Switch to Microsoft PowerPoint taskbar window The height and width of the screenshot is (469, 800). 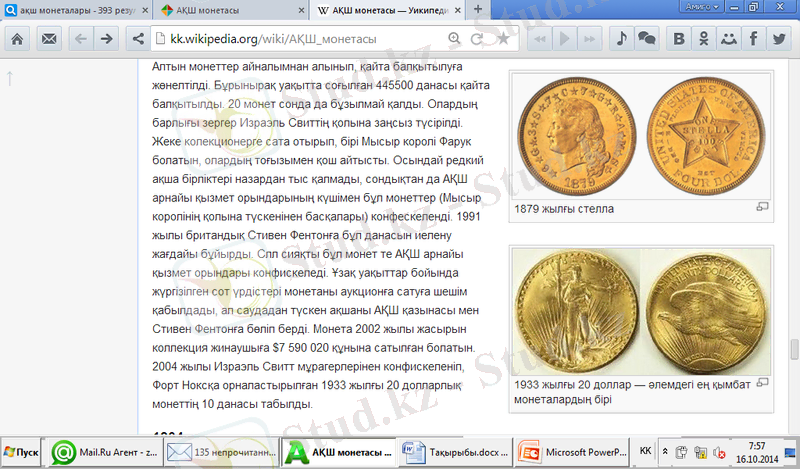click(x=572, y=452)
